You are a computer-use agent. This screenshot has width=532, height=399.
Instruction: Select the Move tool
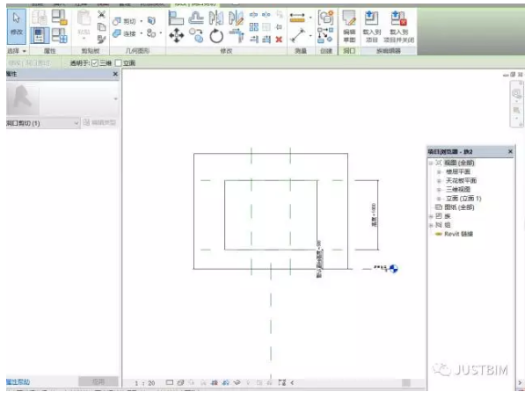point(177,36)
